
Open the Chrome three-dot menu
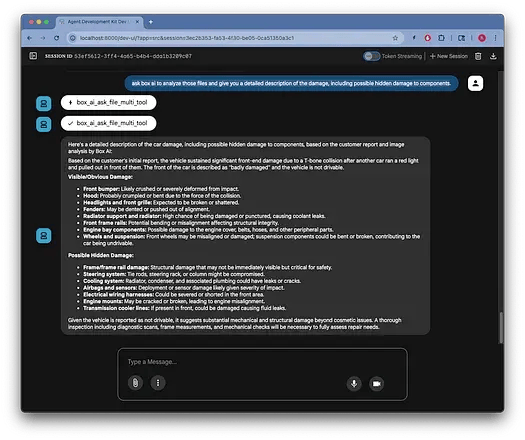tap(495, 38)
